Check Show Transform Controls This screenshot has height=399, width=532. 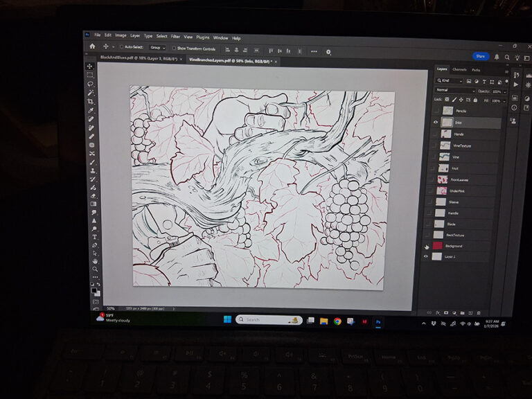tap(174, 48)
